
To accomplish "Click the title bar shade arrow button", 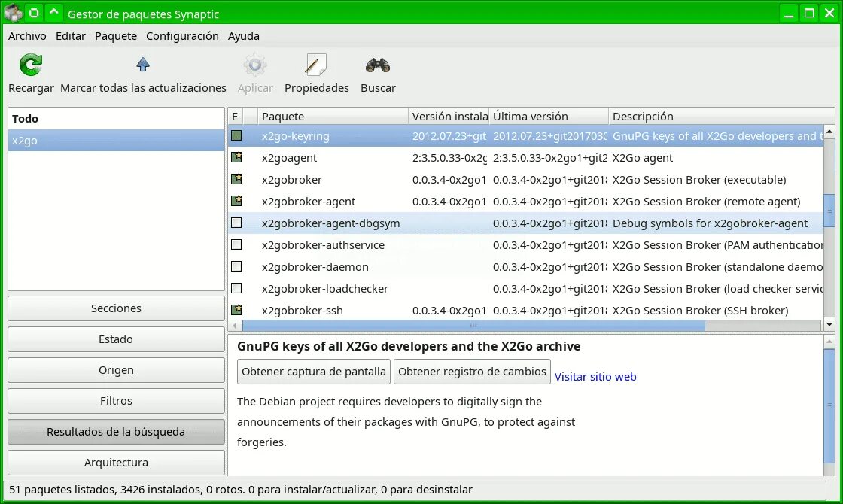I will coord(53,12).
